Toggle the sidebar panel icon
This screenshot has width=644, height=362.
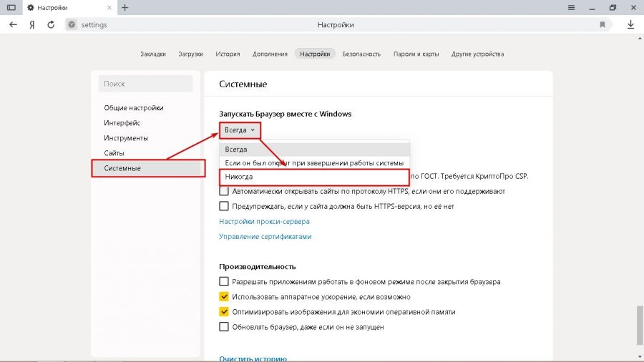coord(11,7)
